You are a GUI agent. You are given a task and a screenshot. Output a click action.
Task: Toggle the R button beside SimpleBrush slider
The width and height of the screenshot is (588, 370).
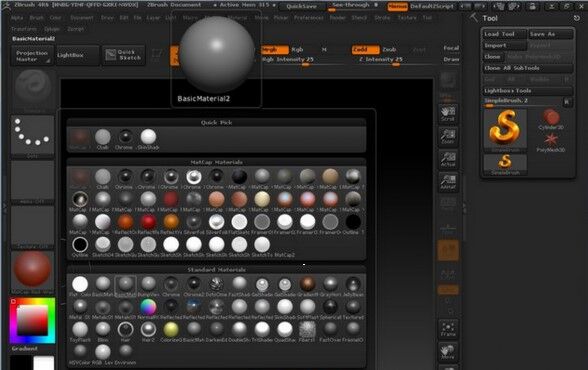coord(568,102)
